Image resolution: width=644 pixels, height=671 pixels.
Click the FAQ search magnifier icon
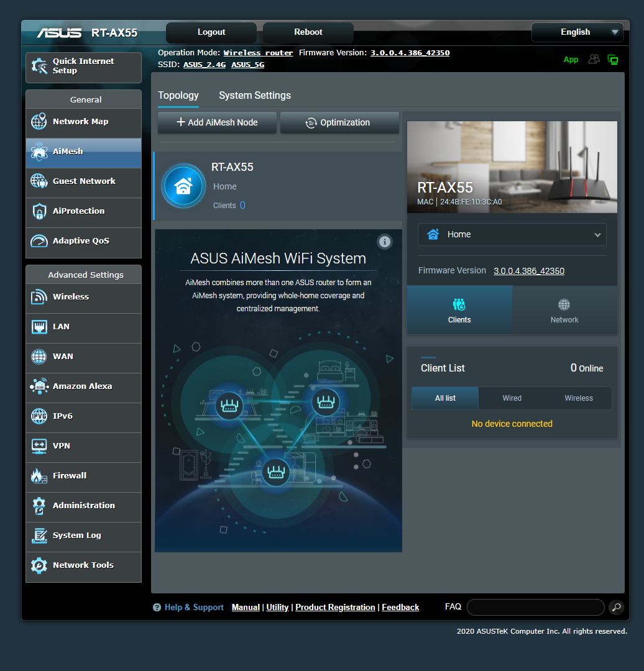tap(616, 607)
